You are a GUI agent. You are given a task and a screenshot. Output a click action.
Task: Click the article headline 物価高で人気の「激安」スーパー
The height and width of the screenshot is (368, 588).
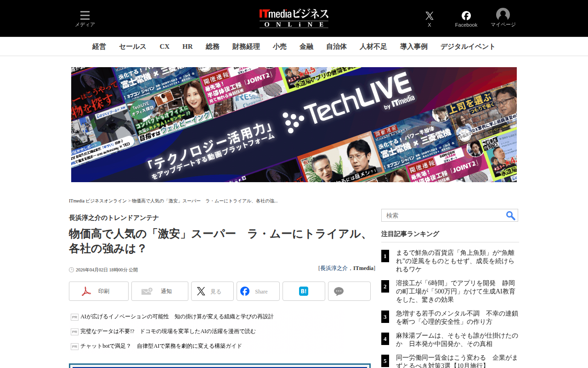tap(219, 241)
